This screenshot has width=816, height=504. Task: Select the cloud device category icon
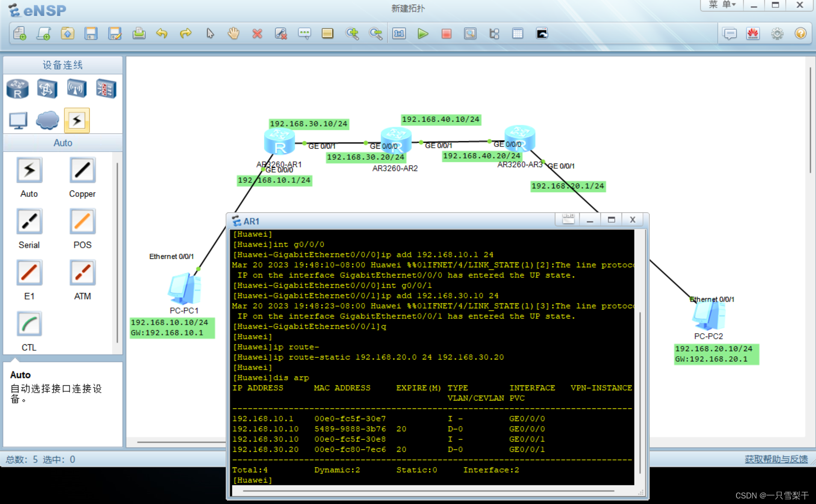point(47,120)
